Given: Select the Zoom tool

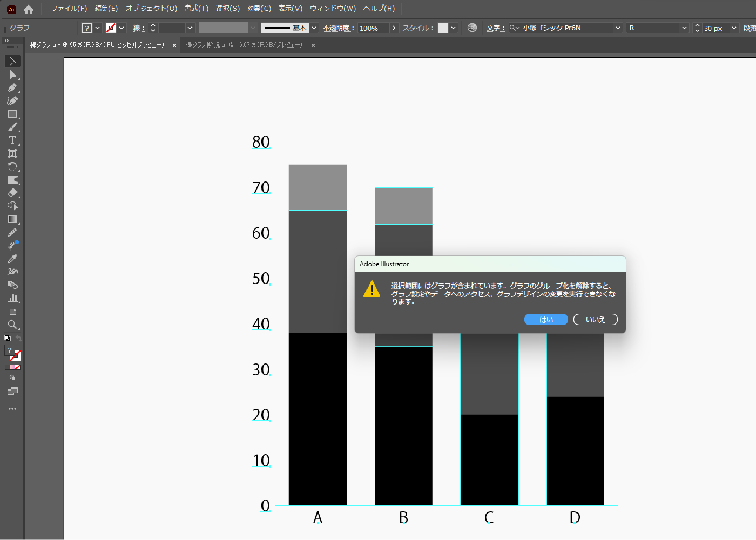Looking at the screenshot, I should [x=12, y=325].
